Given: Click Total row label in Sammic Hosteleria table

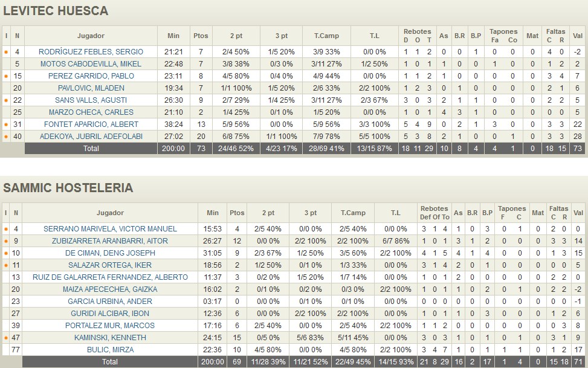Looking at the screenshot, I should click(110, 362).
